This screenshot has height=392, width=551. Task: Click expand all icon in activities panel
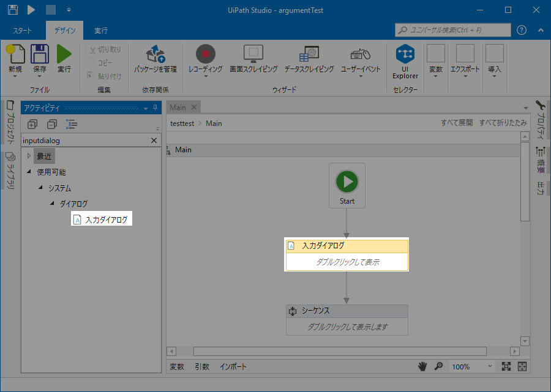click(x=32, y=124)
